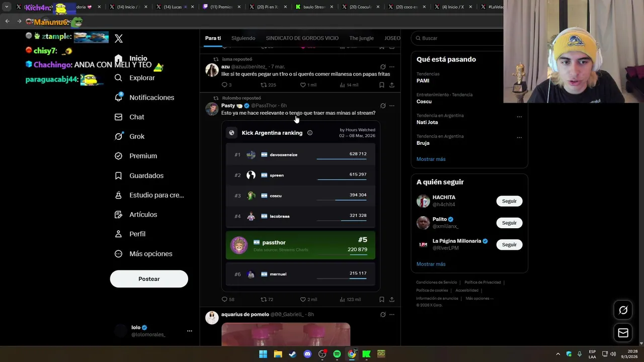The width and height of the screenshot is (644, 362).
Task: Open more options on Pasty's post
Action: click(392, 106)
